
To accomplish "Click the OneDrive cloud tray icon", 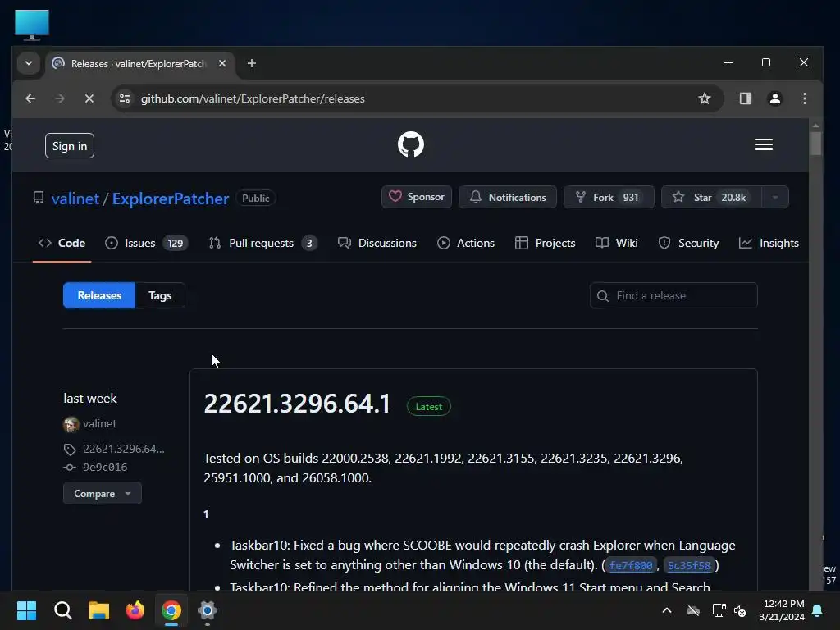I will (x=693, y=610).
